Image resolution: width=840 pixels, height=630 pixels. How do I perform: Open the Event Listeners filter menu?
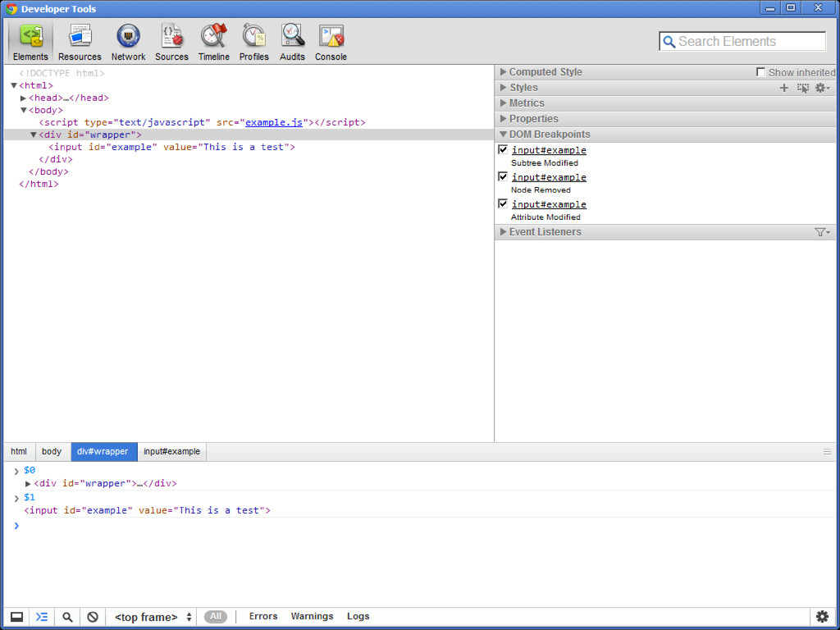[822, 232]
